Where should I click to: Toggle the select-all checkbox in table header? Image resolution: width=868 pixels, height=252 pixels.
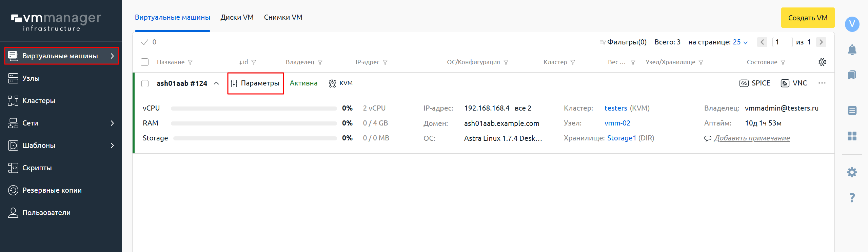145,62
